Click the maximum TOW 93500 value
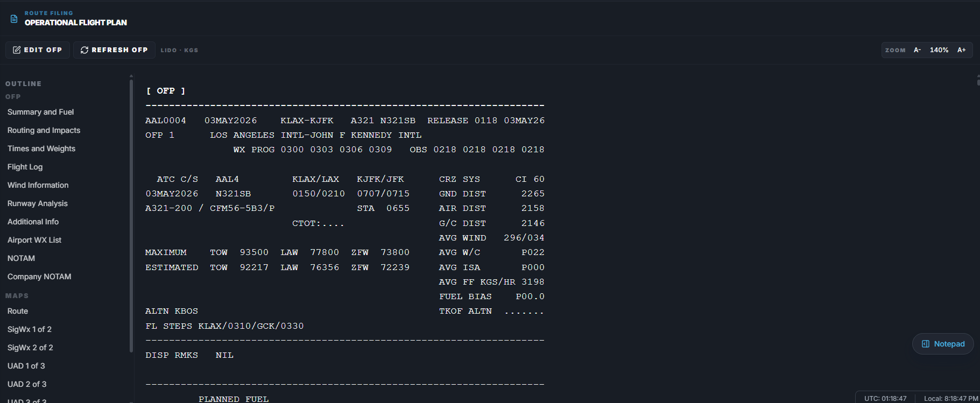980x403 pixels. [x=254, y=252]
